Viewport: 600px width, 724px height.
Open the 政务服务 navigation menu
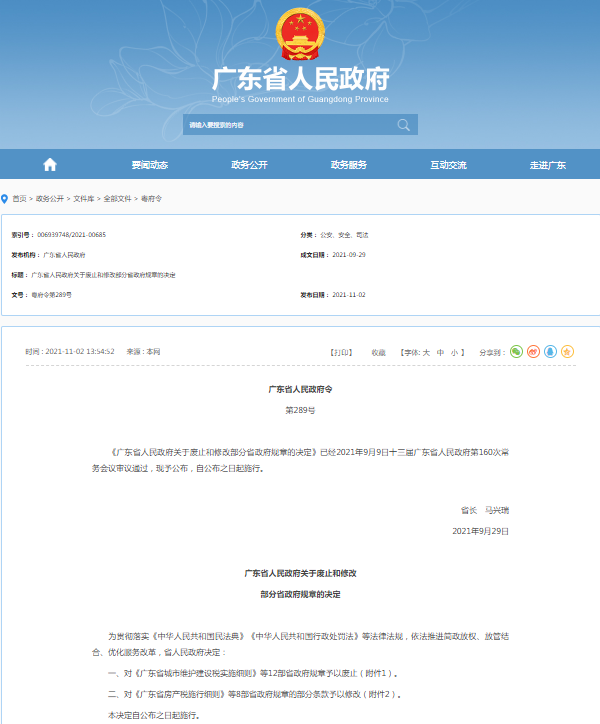(349, 165)
